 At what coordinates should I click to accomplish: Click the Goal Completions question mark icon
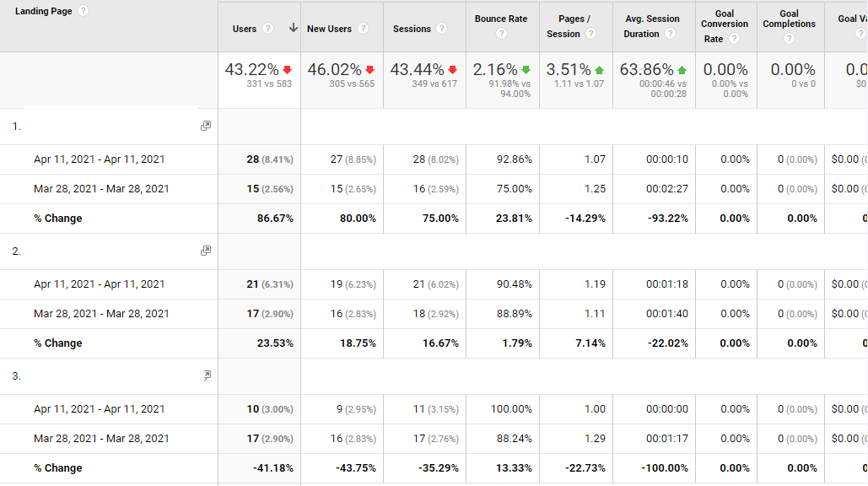(x=789, y=39)
